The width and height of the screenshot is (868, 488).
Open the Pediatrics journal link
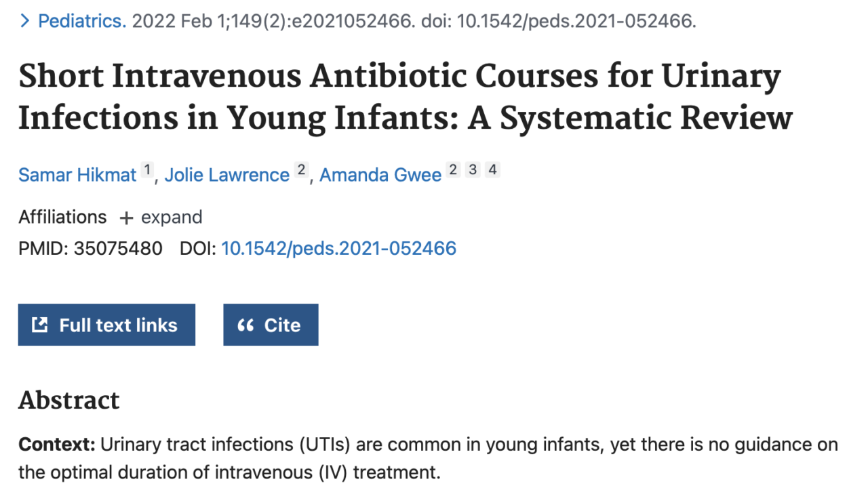coord(82,22)
